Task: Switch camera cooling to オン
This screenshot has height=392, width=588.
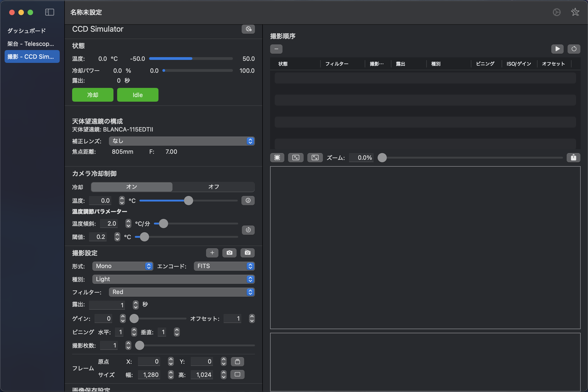Action: pos(132,187)
